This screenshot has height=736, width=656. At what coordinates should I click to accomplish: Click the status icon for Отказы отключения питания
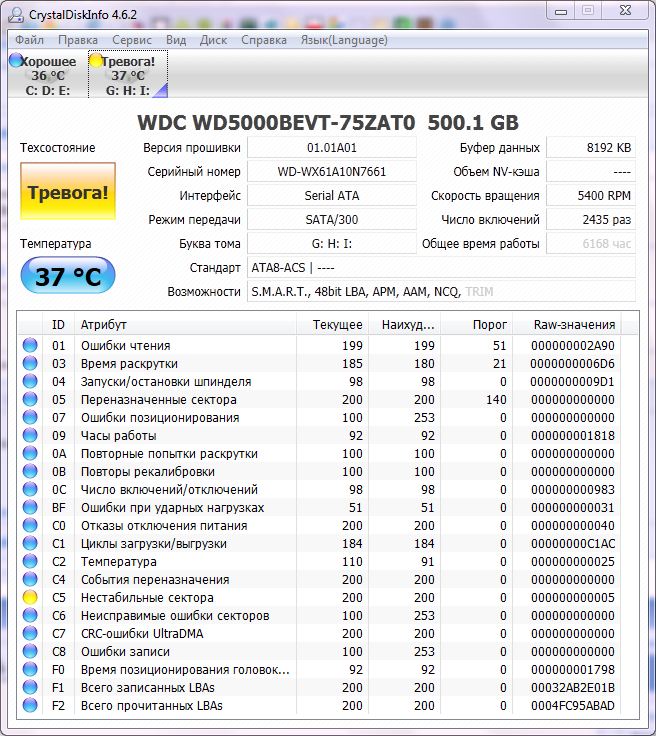[x=30, y=525]
